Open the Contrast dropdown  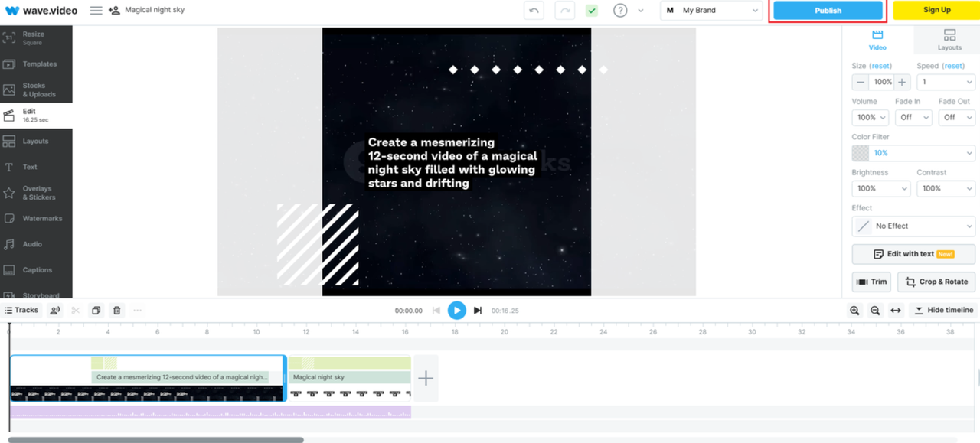[x=946, y=188]
